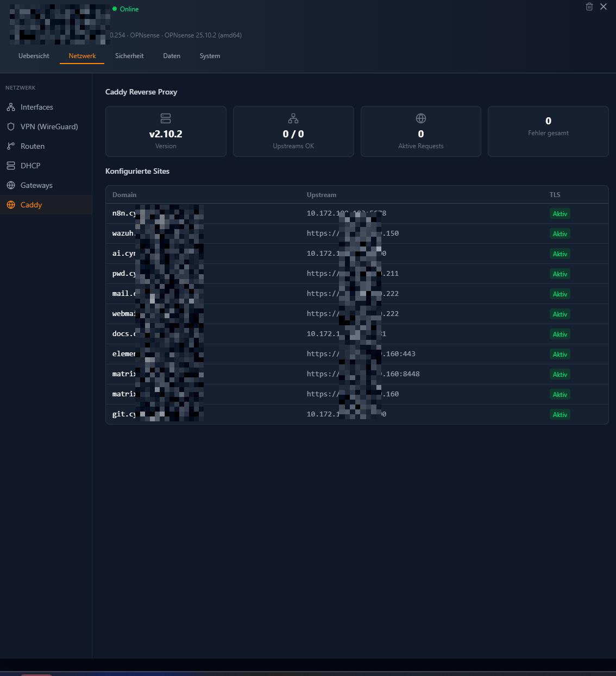Click the Aktiv TLS badge in webmail row
Viewport: 616px width, 676px height.
pyautogui.click(x=560, y=314)
